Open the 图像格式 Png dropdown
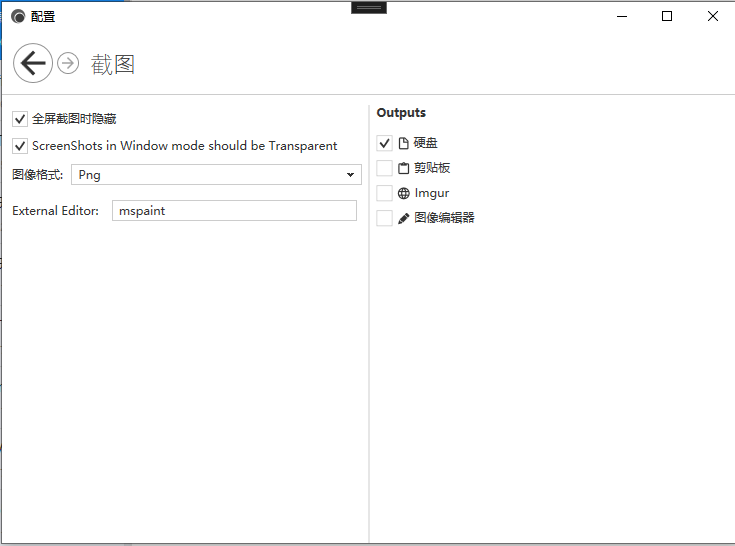 pyautogui.click(x=216, y=175)
